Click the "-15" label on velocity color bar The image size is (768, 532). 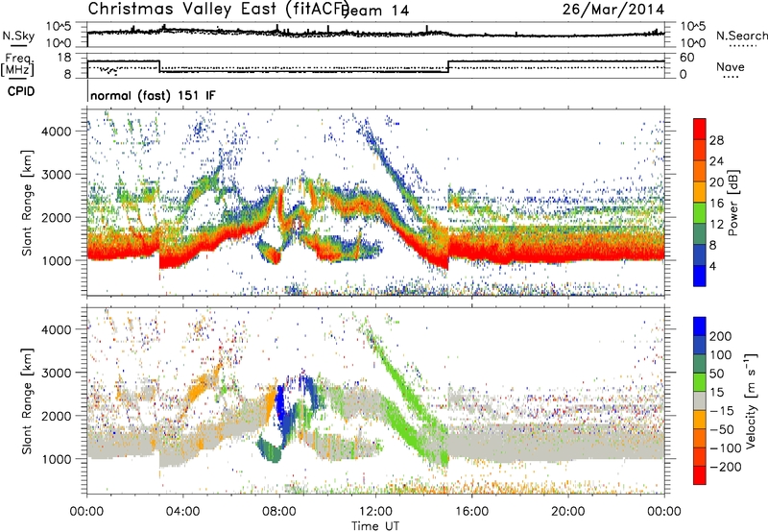[722, 410]
